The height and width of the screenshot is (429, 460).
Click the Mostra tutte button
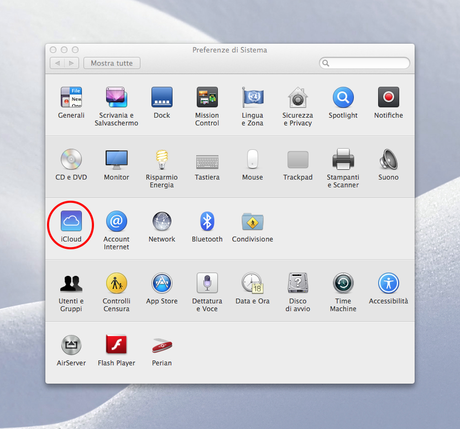(x=112, y=63)
